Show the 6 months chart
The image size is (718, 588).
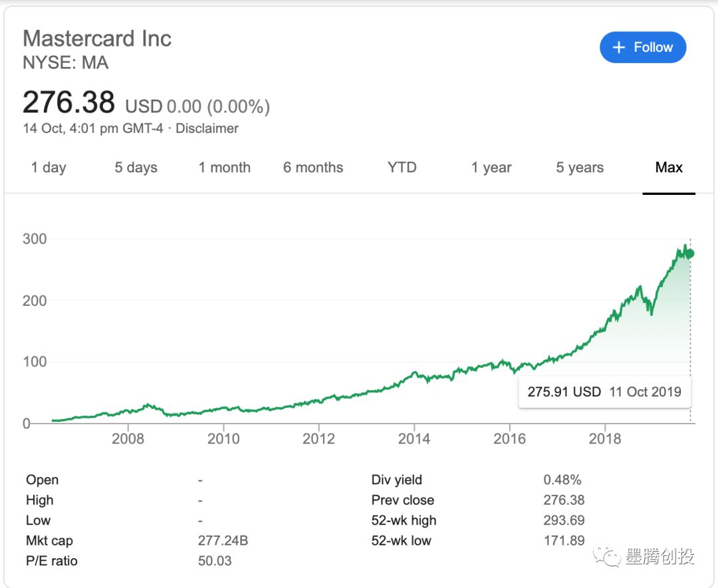[x=313, y=168]
